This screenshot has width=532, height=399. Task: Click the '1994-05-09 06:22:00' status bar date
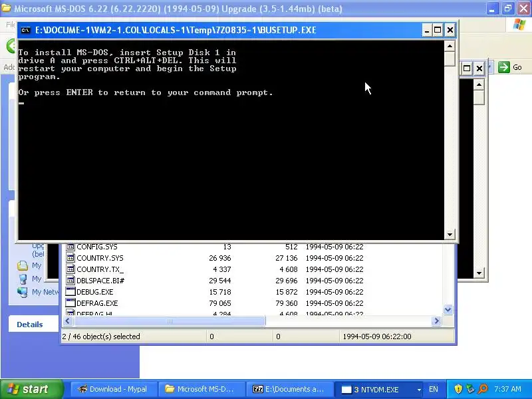coord(377,336)
